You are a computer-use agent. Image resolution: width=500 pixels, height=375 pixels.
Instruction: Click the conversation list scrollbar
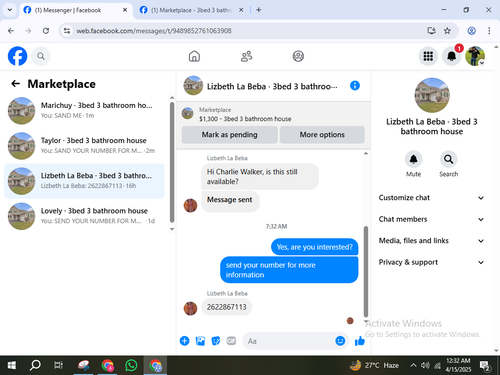(172, 162)
